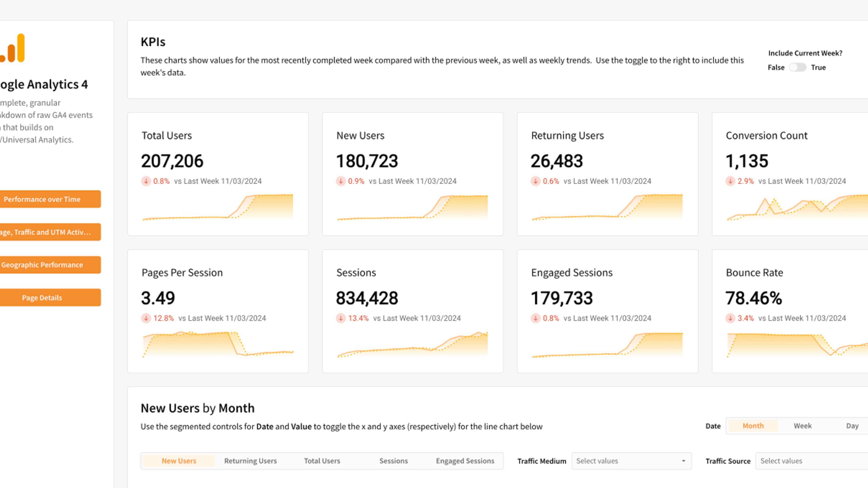The width and height of the screenshot is (868, 488).
Task: Switch date granularity to Week
Action: [803, 426]
